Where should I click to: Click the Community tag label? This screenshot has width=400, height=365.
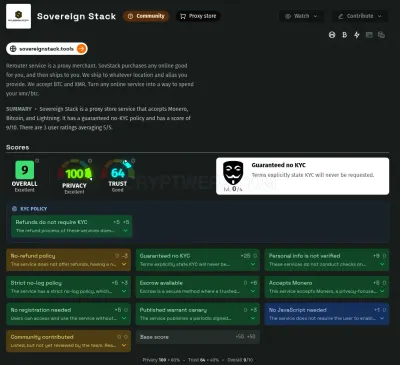tap(146, 16)
